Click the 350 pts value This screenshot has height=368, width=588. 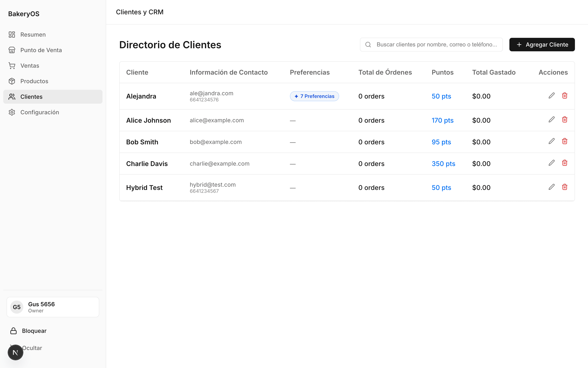[x=443, y=164]
